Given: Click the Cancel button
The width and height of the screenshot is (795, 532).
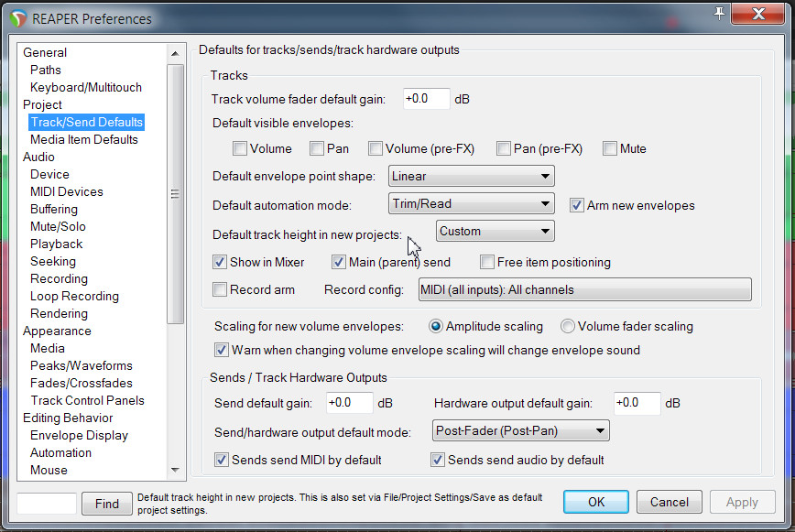Looking at the screenshot, I should point(670,502).
